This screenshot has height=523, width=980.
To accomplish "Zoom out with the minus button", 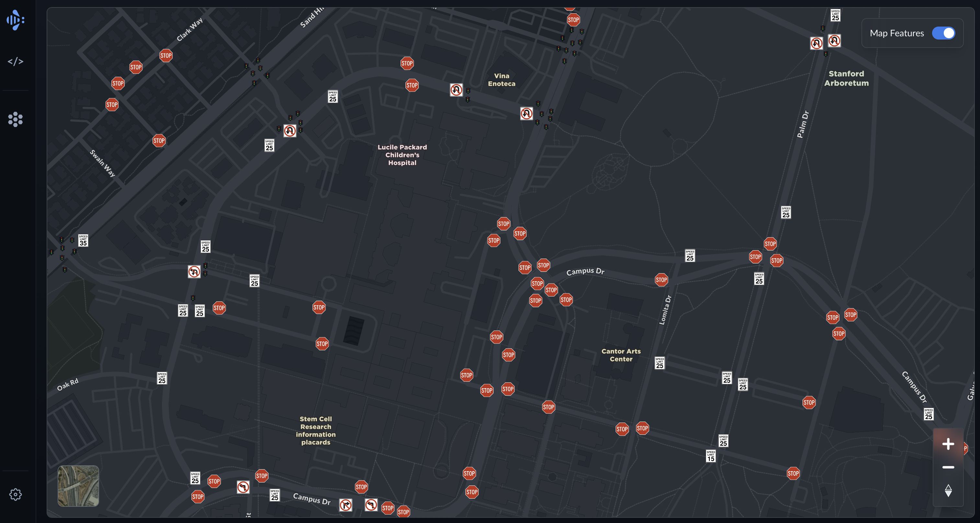I will point(948,467).
